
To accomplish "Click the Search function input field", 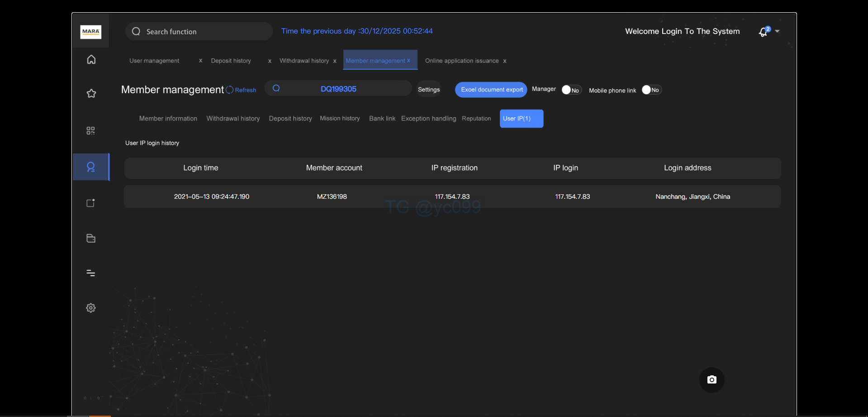I will tap(199, 32).
